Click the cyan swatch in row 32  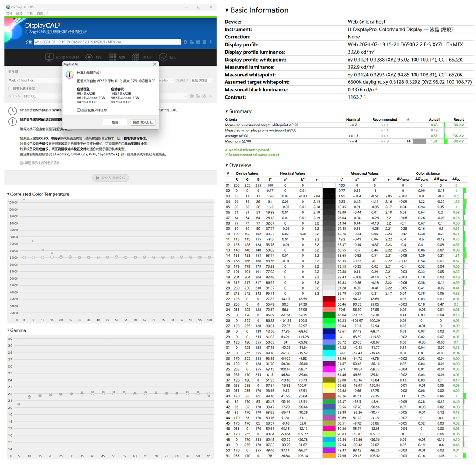pos(329,353)
